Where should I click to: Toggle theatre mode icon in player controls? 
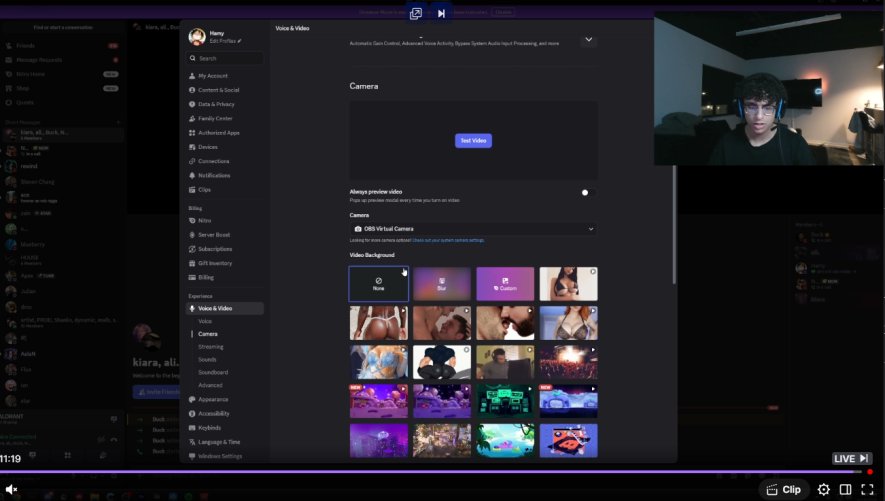pos(845,489)
